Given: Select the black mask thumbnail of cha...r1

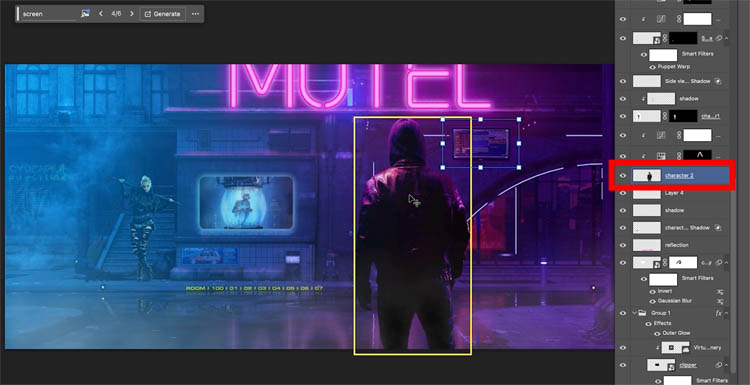Looking at the screenshot, I should pyautogui.click(x=683, y=116).
